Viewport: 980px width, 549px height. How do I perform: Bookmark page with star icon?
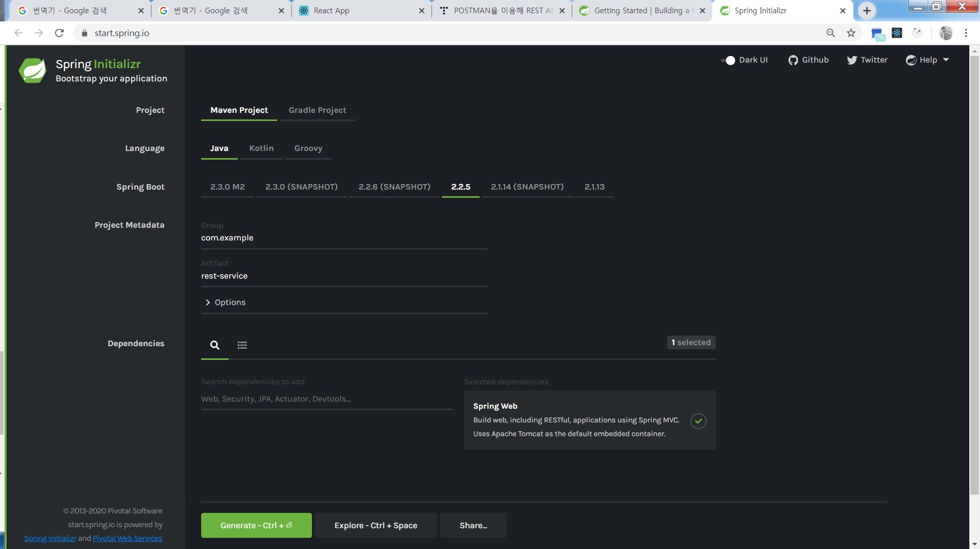coord(851,33)
